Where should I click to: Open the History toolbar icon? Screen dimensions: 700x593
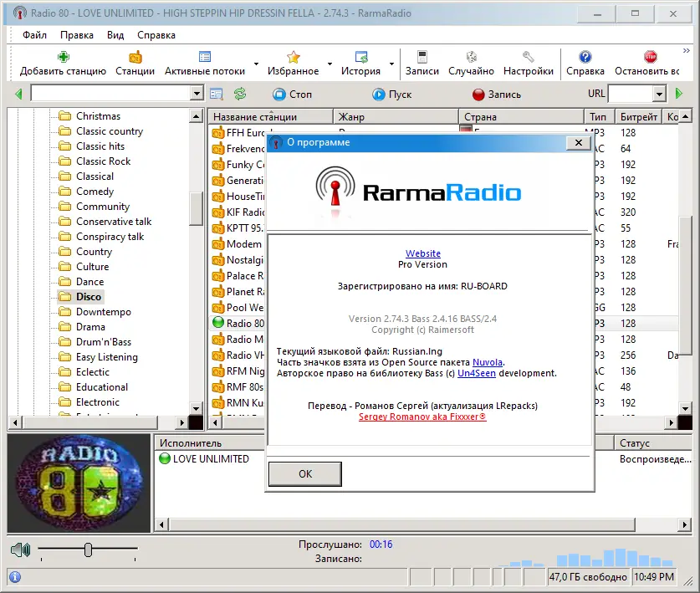(360, 57)
